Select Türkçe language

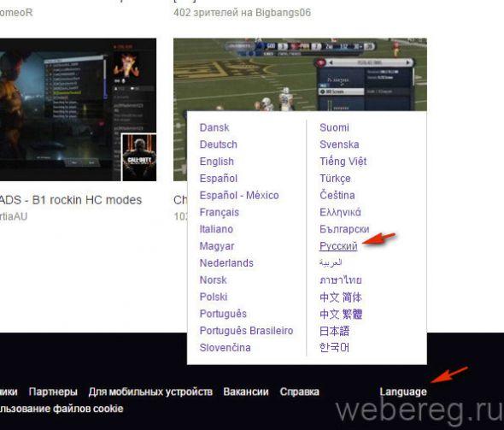(335, 178)
